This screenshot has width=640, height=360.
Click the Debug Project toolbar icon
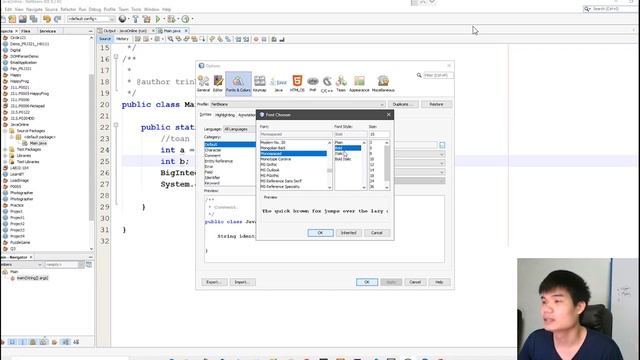pos(171,19)
